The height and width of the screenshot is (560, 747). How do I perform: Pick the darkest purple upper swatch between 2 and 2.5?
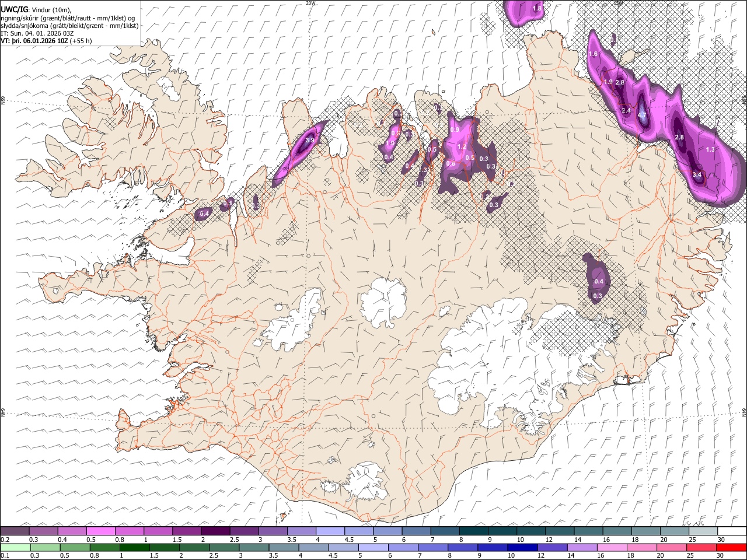point(215,531)
